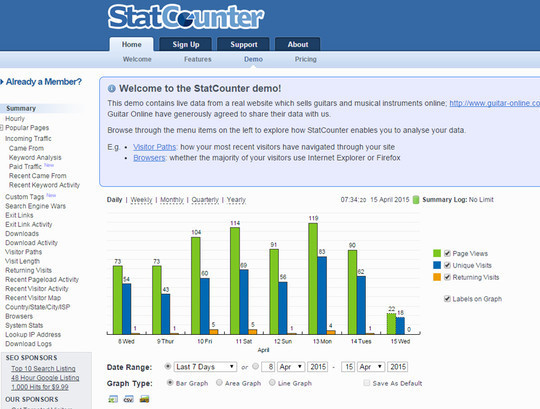
Task: Select the Line Graph radio option
Action: pos(272,382)
